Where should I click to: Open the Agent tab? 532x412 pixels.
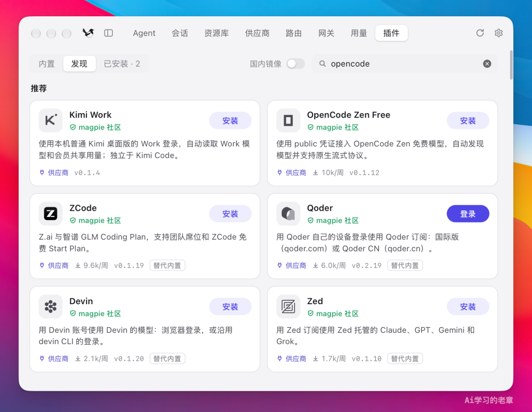pyautogui.click(x=144, y=33)
